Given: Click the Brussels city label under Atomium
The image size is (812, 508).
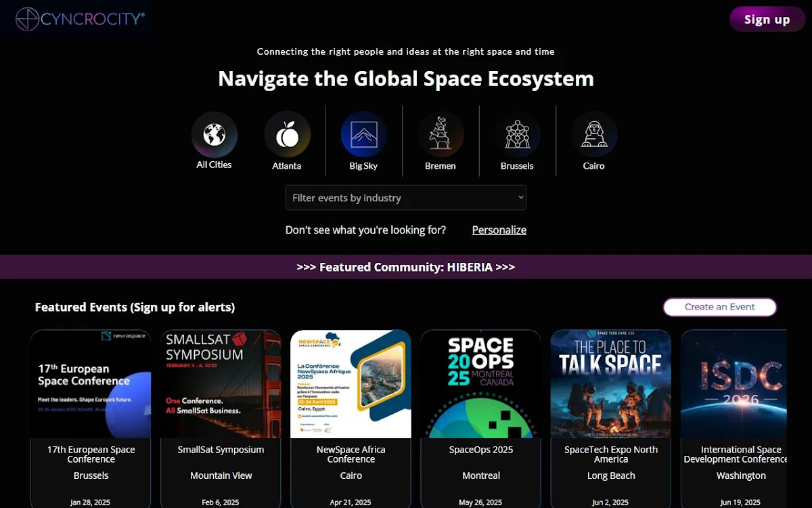Looking at the screenshot, I should click(517, 166).
